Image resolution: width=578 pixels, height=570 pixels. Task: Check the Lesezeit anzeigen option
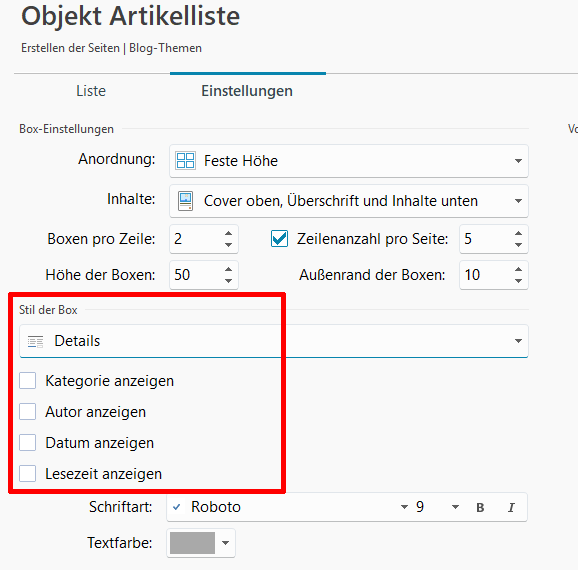28,473
